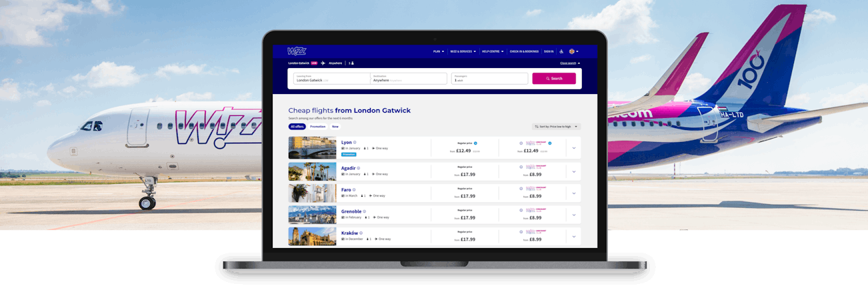Select the Promotion filter pill

pos(317,127)
